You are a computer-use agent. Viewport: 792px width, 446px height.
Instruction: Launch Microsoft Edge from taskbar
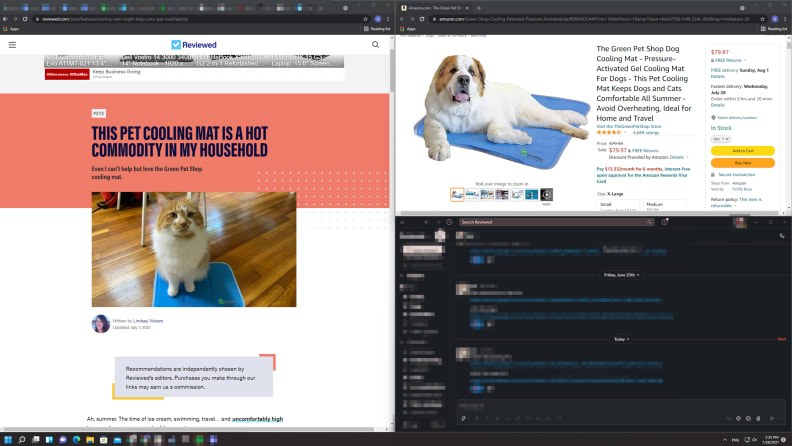coord(76,439)
